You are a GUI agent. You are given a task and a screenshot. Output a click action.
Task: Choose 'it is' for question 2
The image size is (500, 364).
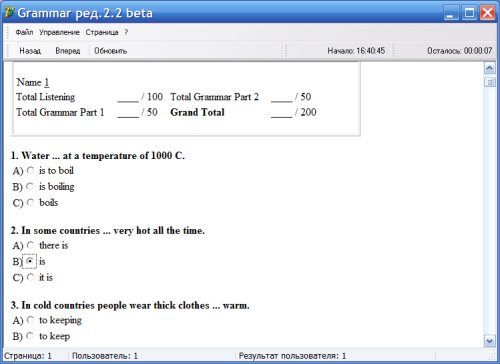(30, 277)
